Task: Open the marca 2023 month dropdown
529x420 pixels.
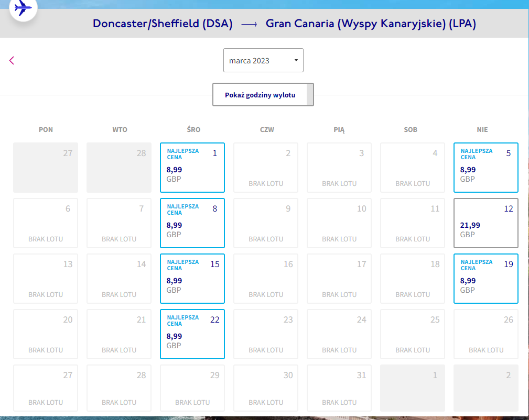Action: click(x=263, y=60)
